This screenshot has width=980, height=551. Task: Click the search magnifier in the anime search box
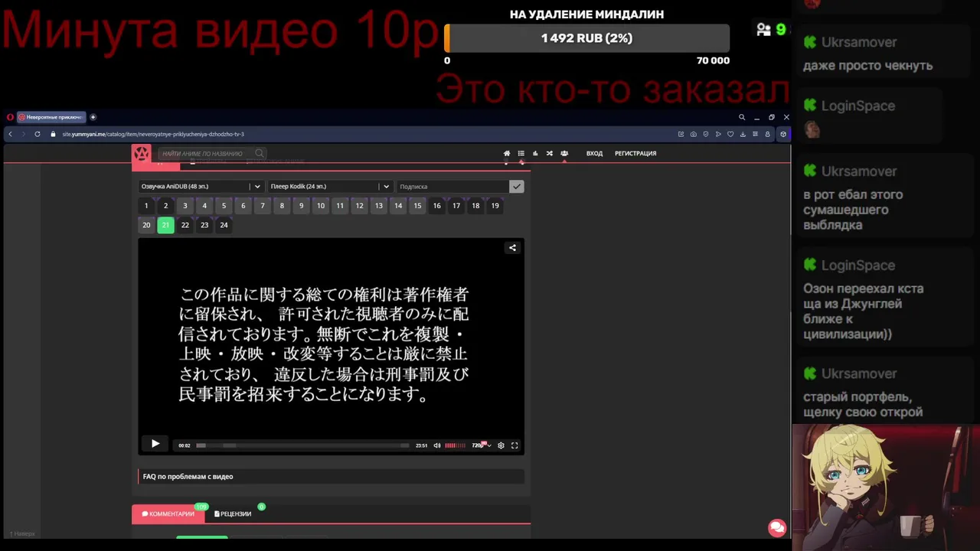tap(260, 153)
